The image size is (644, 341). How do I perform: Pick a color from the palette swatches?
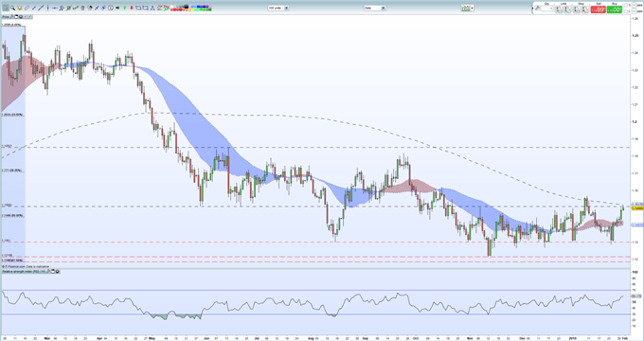(x=191, y=8)
